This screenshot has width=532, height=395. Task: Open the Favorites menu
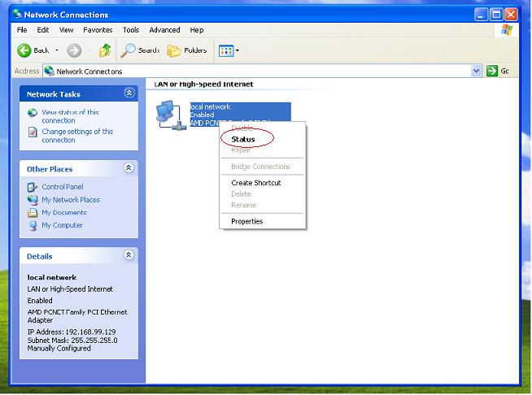point(98,30)
